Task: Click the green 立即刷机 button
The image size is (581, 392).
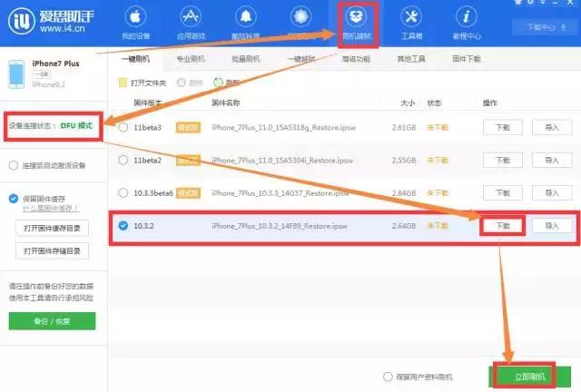Action: click(x=530, y=377)
